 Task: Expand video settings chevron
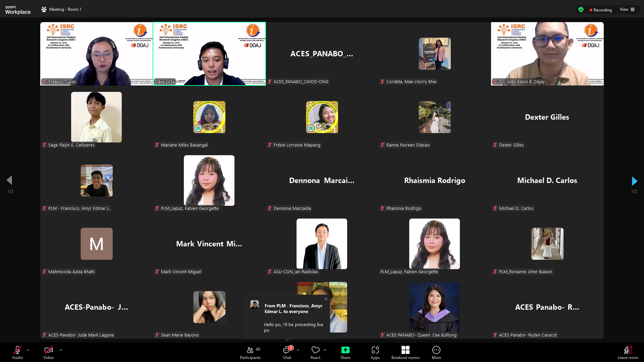61,350
